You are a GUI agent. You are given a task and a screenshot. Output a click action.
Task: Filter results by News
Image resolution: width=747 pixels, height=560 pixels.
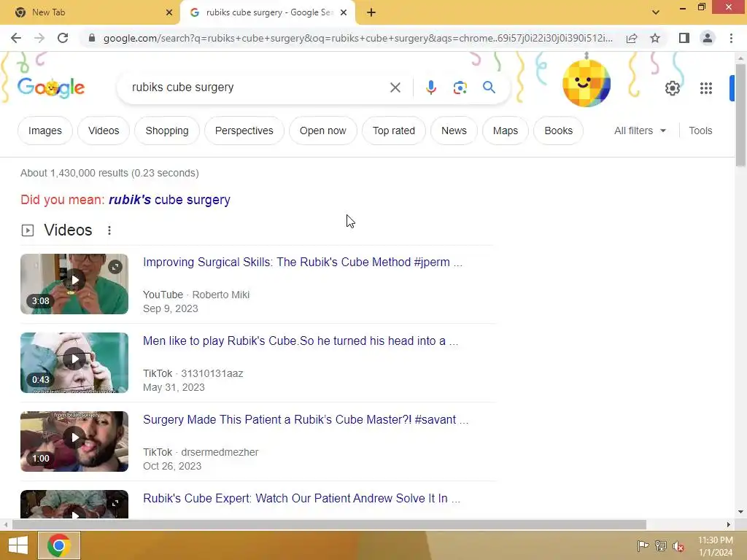(x=454, y=131)
